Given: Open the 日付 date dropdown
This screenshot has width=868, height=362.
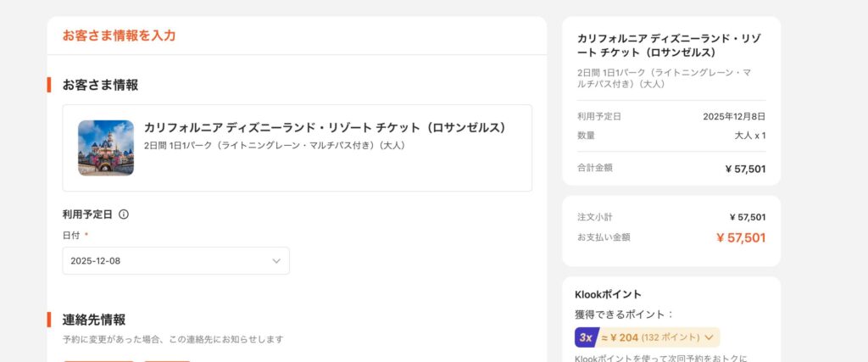Looking at the screenshot, I should point(175,261).
